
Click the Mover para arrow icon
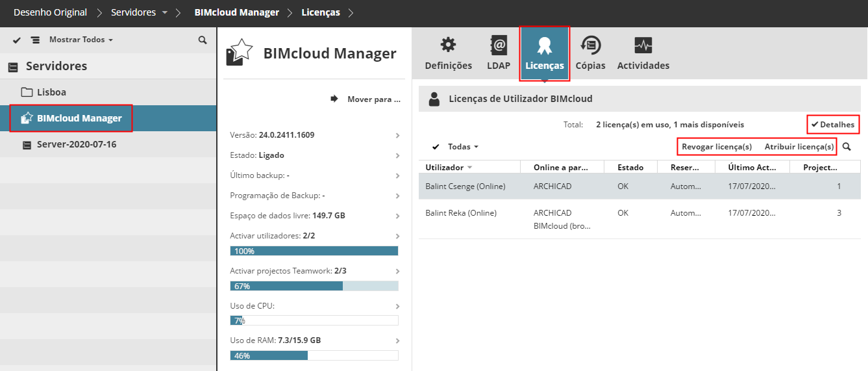(335, 99)
